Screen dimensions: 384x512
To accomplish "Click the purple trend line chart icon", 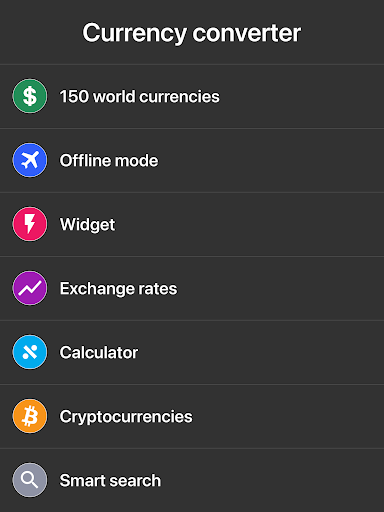I will 30,288.
